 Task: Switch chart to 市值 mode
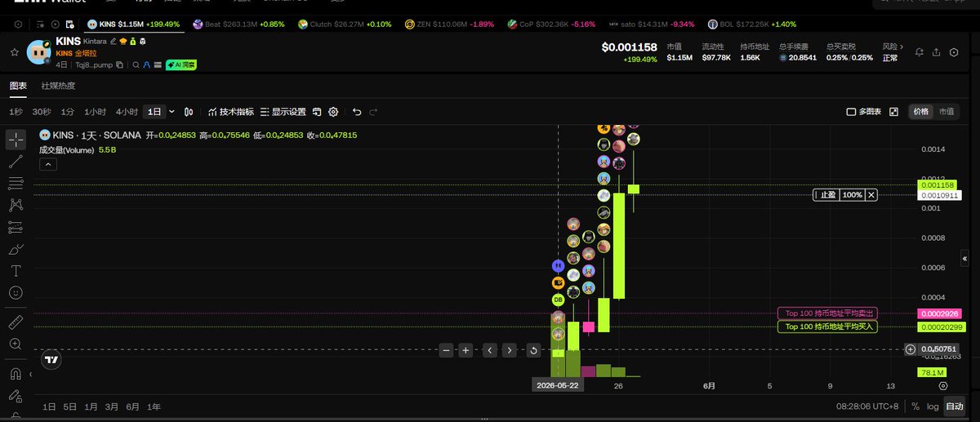tap(946, 112)
